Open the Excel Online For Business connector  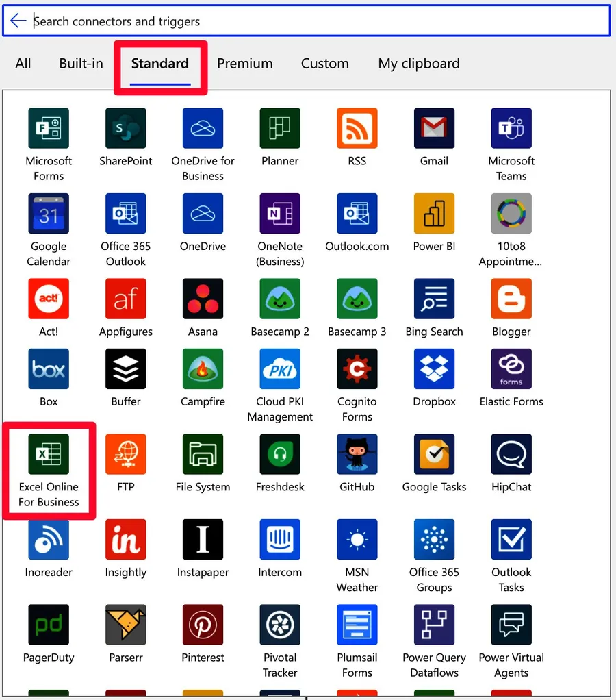48,453
